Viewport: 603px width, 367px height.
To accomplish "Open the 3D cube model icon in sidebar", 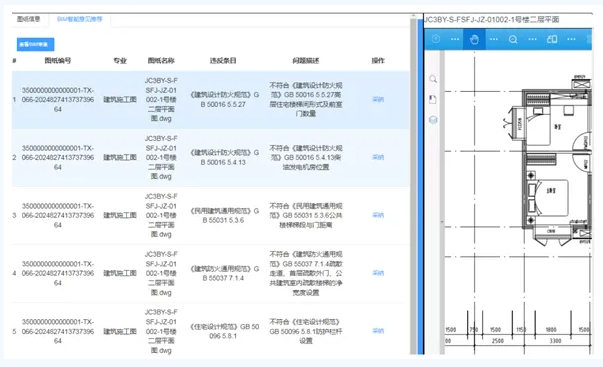I will click(433, 120).
